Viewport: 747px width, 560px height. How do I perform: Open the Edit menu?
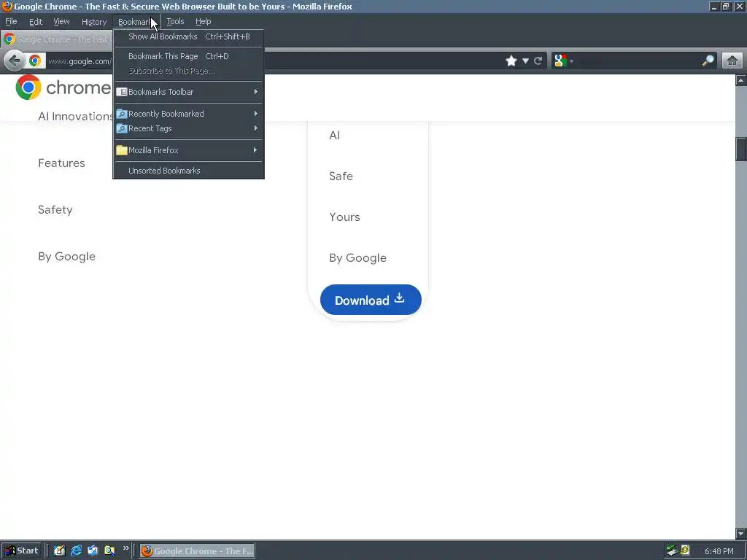click(36, 21)
